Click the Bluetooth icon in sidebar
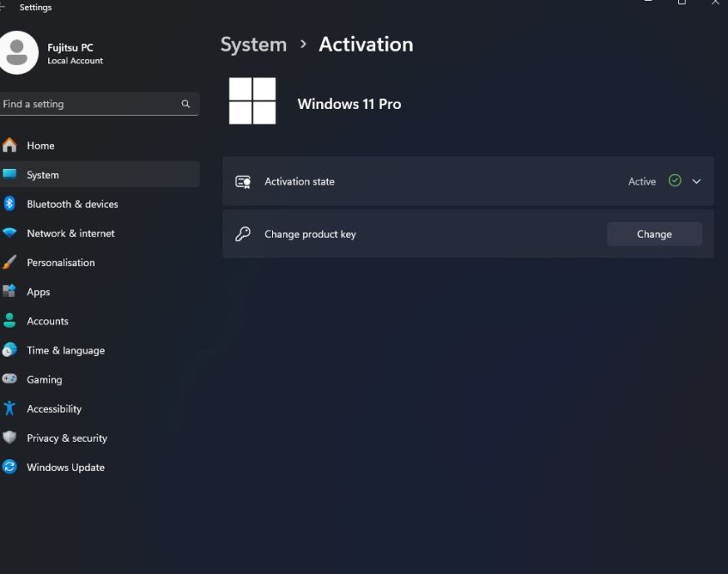 (9, 204)
